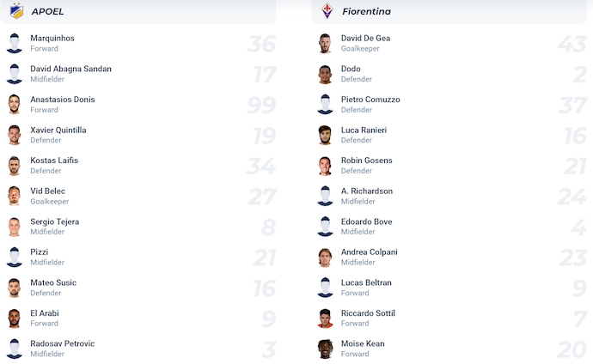Screen dimensions: 593x364
Task: Click Luca Ranieri's player photo
Action: 325,135
